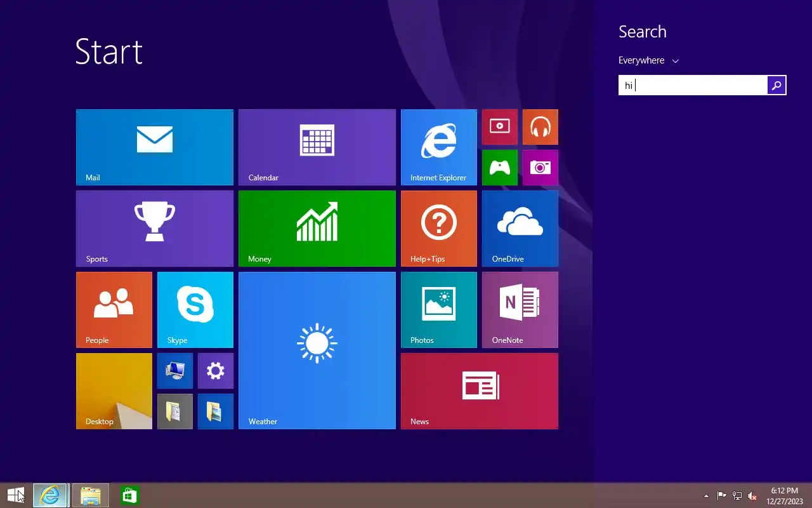Screen dimensions: 812x508
Task: Expand the Everywhere search scope dropdown
Action: [648, 60]
